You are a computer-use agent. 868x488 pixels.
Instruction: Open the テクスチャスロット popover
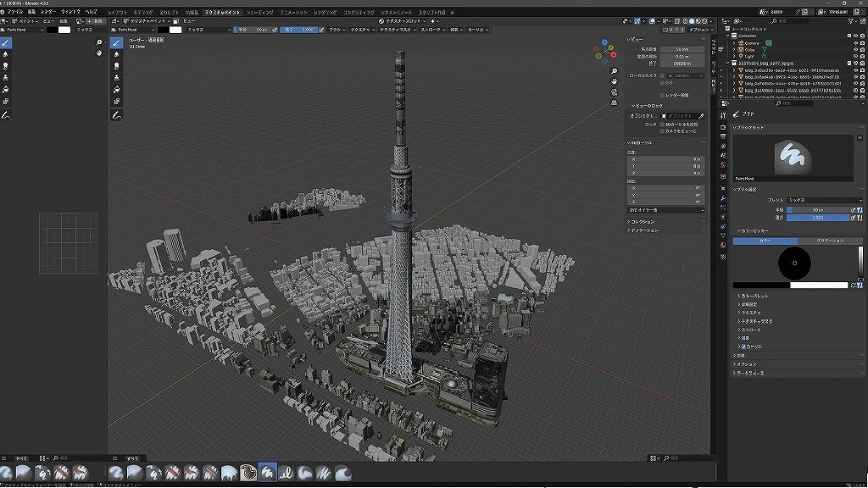point(403,21)
